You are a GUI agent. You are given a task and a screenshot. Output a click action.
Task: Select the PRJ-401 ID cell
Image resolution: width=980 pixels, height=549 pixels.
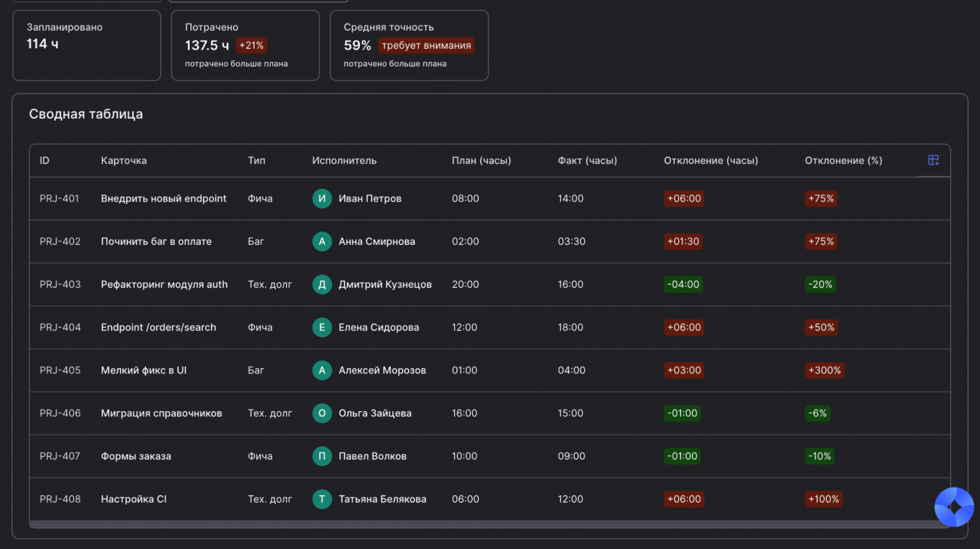click(60, 198)
